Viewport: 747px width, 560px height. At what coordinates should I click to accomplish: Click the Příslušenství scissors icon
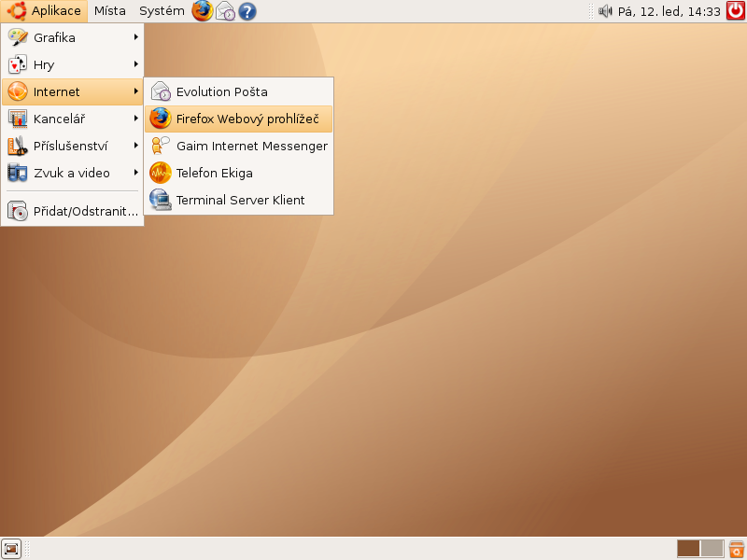(x=18, y=146)
